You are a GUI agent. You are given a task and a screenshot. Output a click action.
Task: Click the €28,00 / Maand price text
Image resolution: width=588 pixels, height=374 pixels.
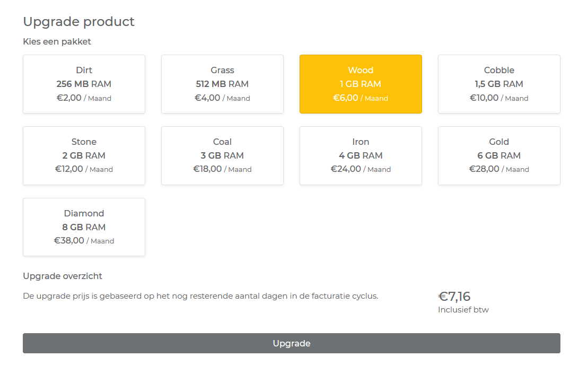click(499, 169)
